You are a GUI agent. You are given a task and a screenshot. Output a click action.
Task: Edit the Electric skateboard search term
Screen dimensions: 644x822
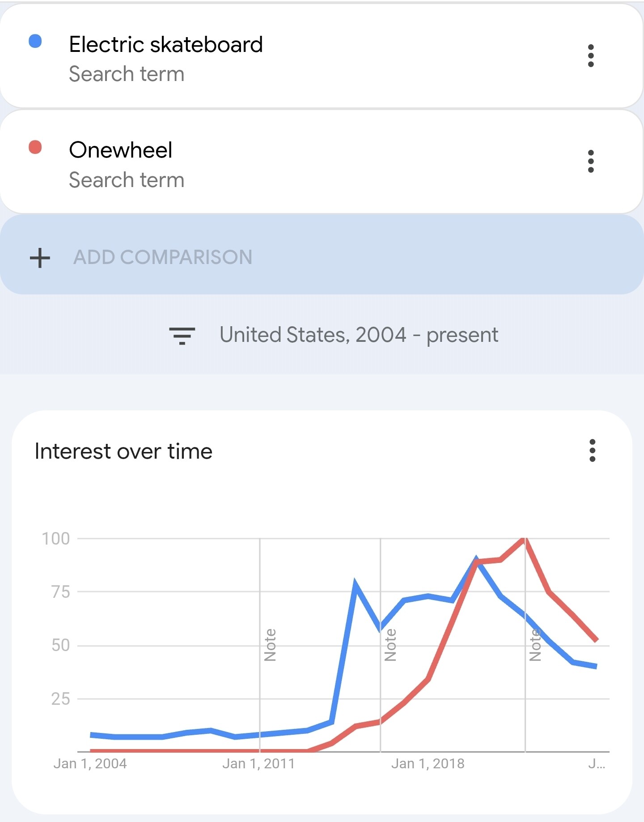[166, 45]
